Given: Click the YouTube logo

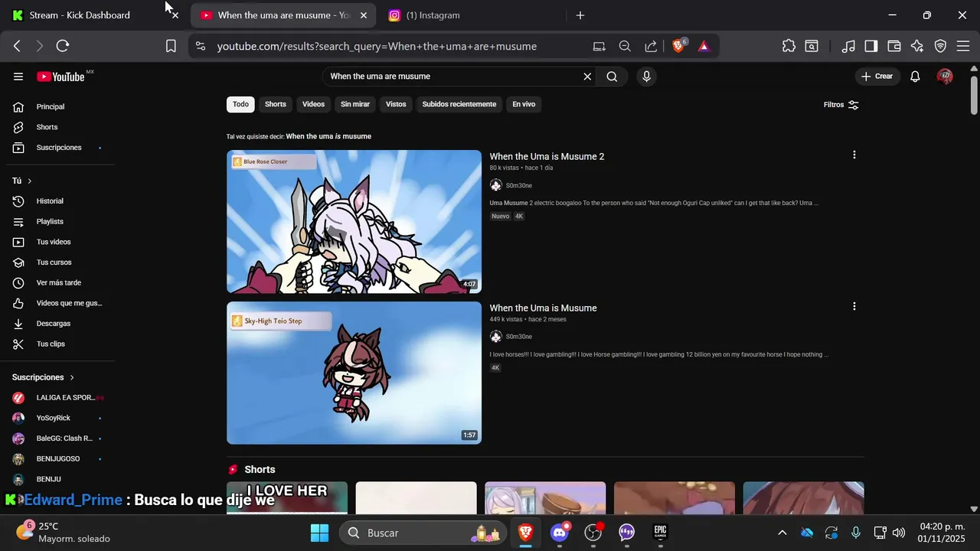Looking at the screenshot, I should tap(60, 77).
